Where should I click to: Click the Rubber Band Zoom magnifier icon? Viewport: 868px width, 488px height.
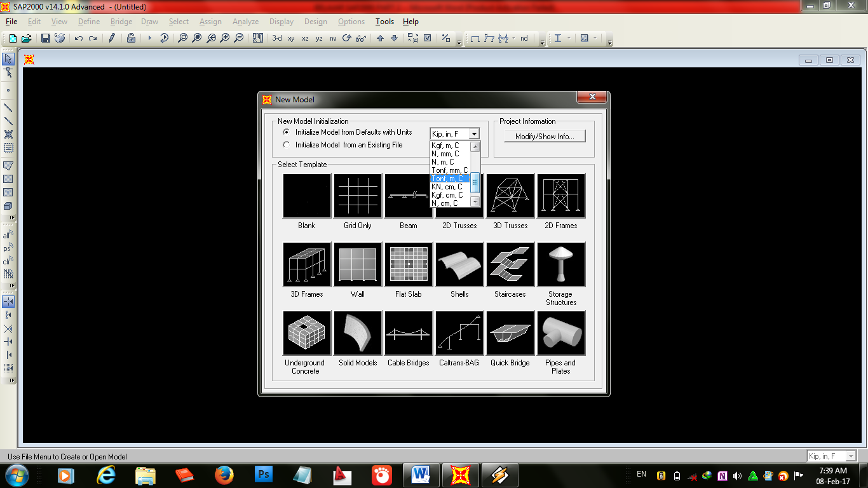(183, 38)
